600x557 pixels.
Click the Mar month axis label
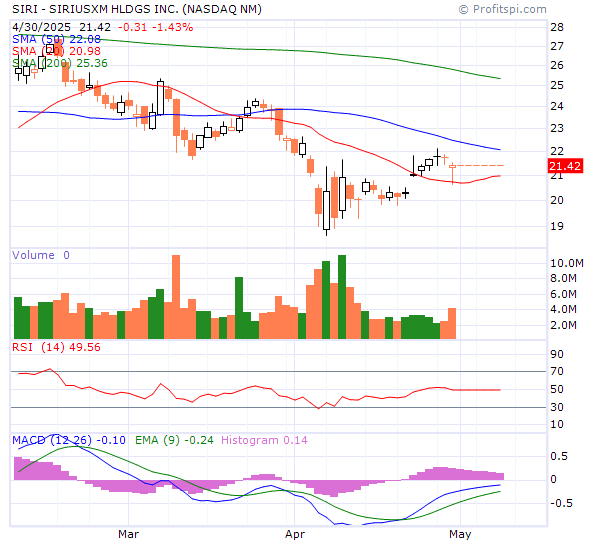point(128,534)
